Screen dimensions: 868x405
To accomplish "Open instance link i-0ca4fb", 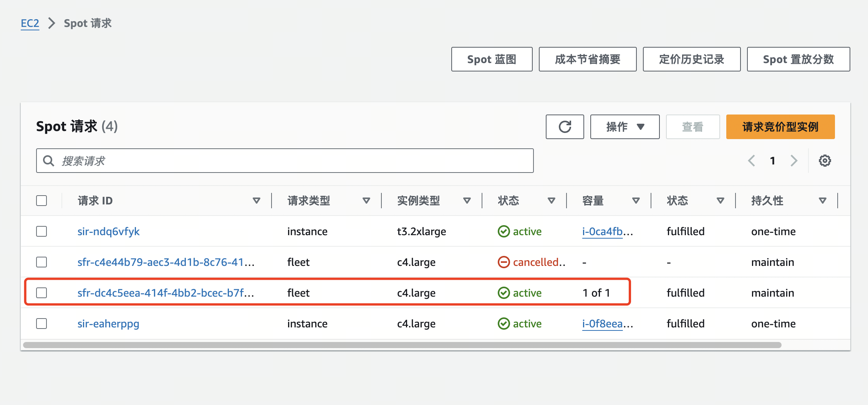I will coord(602,231).
